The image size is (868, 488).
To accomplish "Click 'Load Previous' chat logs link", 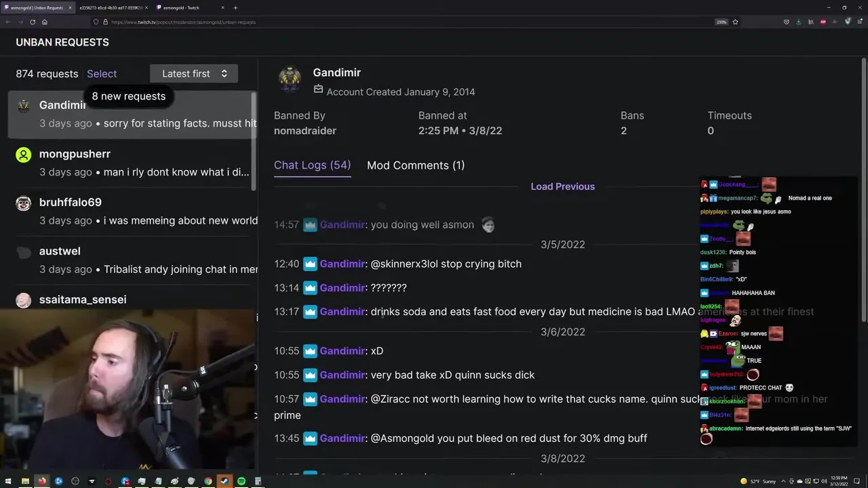I will [x=563, y=186].
